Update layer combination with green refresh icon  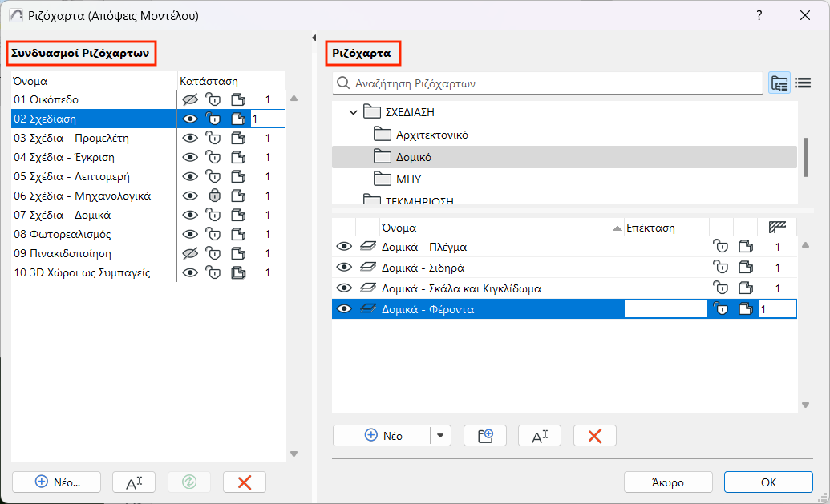point(189,482)
